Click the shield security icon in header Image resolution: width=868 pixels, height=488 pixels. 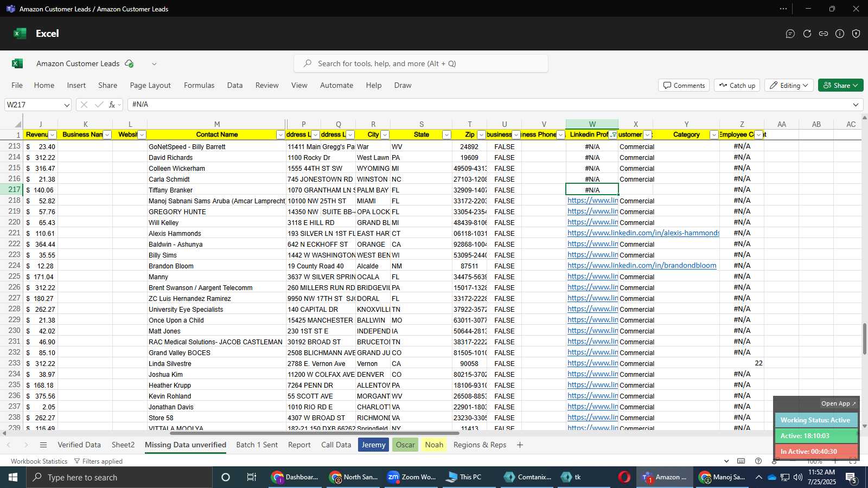click(856, 34)
